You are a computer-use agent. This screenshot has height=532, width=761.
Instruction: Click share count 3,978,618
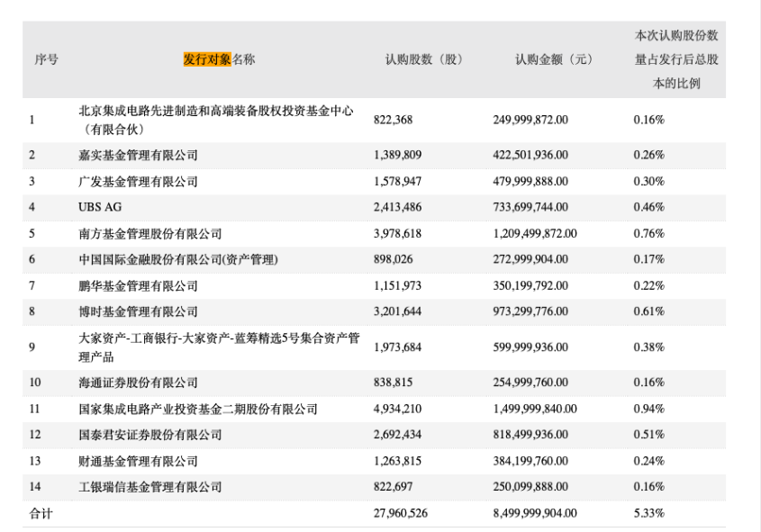pyautogui.click(x=397, y=234)
